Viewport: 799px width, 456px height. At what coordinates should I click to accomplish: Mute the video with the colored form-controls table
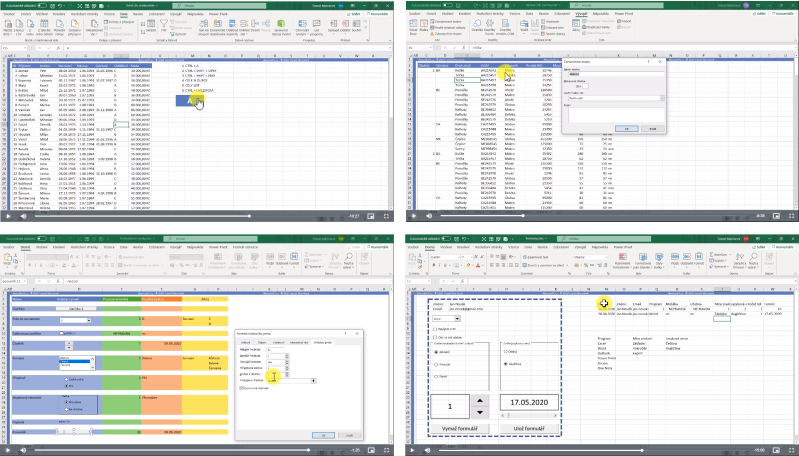click(x=23, y=450)
